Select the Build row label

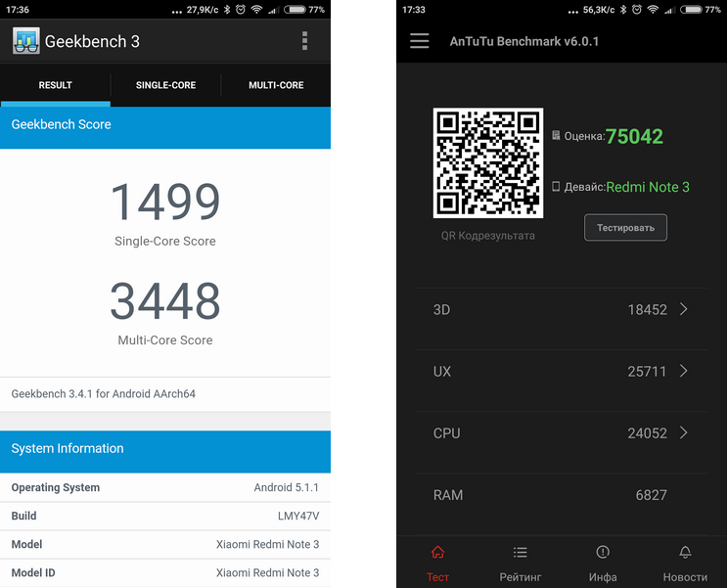(23, 516)
